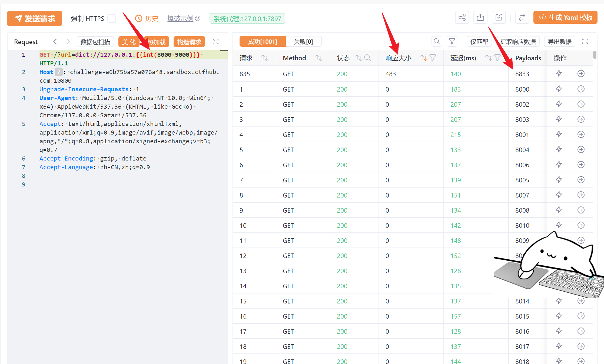The width and height of the screenshot is (604, 364).
Task: Click the share icon in top toolbar
Action: point(462,18)
